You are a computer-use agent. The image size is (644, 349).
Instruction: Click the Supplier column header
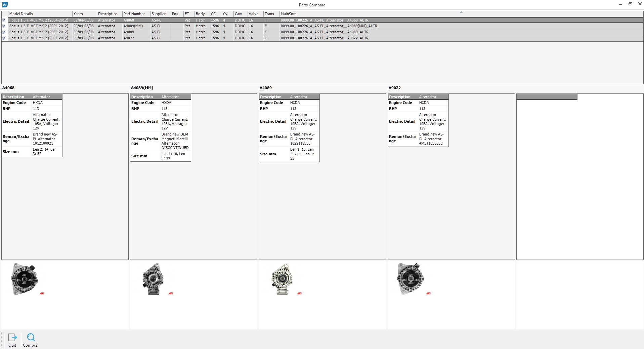158,14
